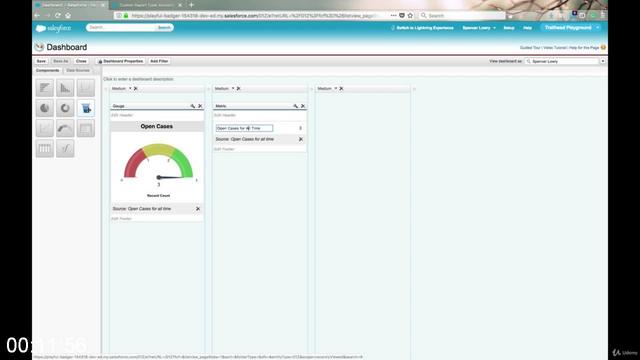Select the scatter chart component
The width and height of the screenshot is (640, 360).
[x=44, y=129]
